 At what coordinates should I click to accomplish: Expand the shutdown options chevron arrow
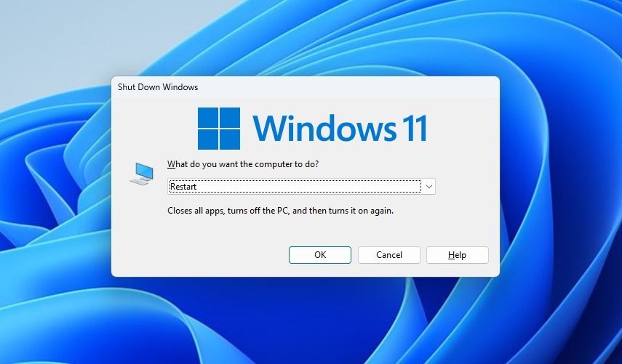tap(428, 187)
